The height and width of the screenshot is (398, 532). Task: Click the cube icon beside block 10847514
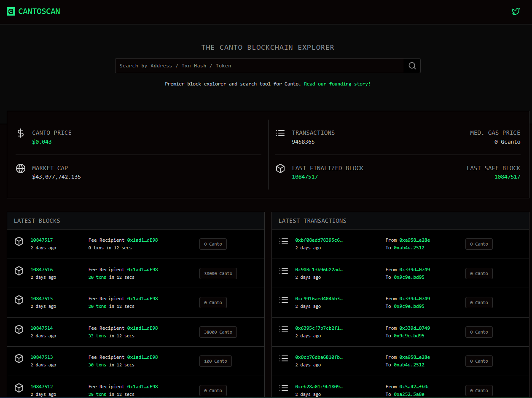[x=19, y=329]
